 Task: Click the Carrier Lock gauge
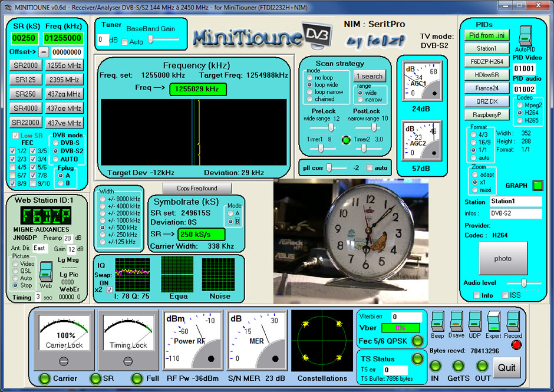[64, 340]
